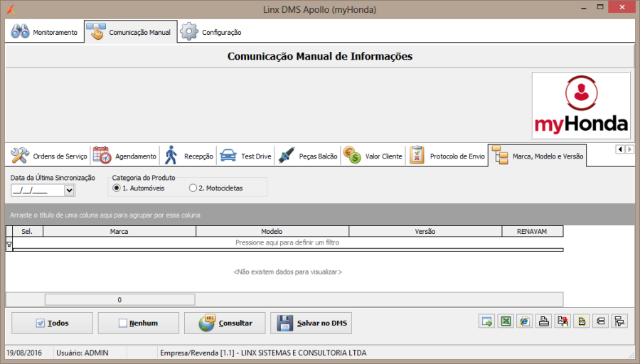Click the Linx app icon in title bar
This screenshot has width=640, height=364.
click(11, 9)
